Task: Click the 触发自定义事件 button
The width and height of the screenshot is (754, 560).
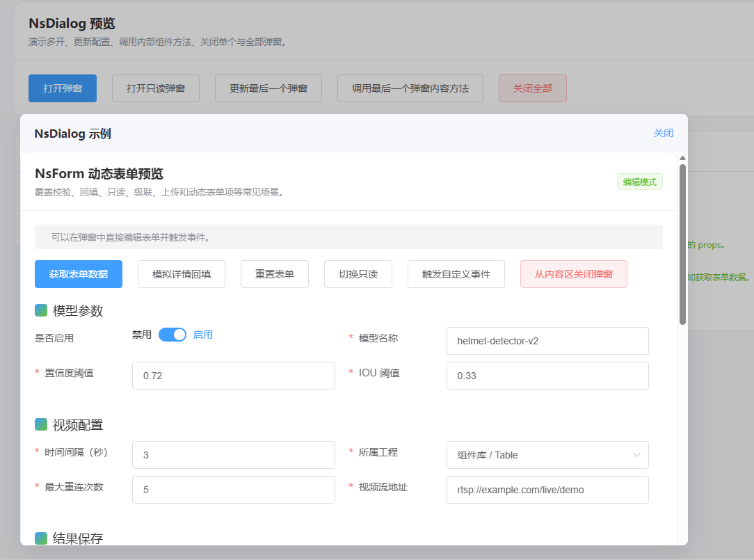Action: pos(456,274)
